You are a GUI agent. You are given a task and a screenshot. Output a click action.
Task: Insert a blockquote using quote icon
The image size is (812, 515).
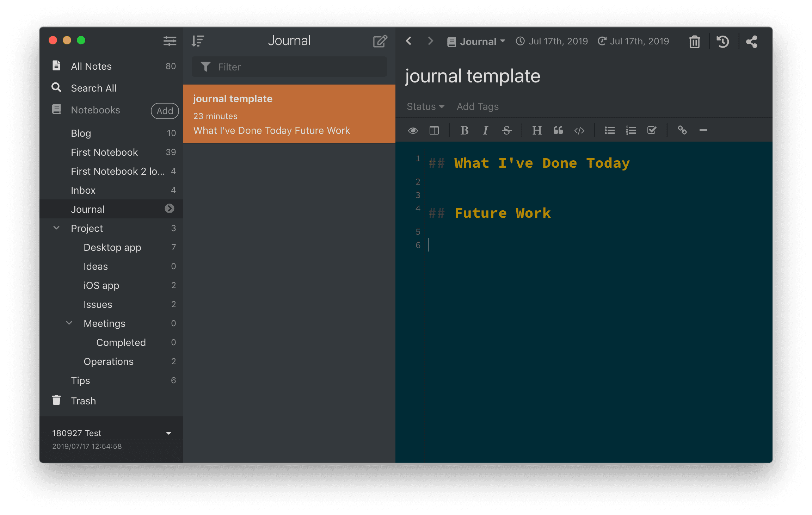[558, 130]
